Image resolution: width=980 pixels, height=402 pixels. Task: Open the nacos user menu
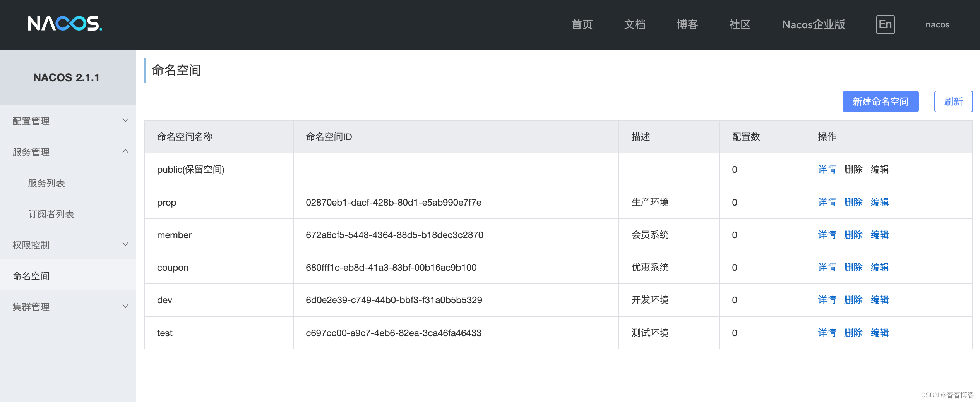[937, 24]
